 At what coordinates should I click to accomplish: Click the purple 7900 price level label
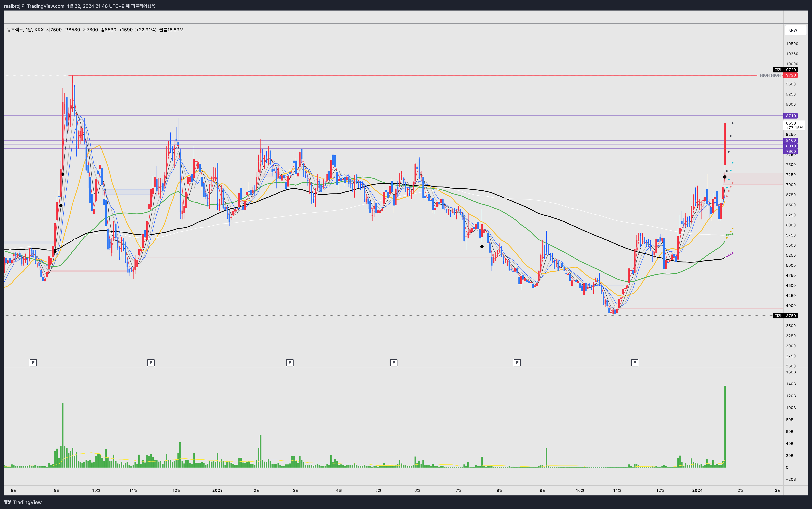(x=791, y=151)
